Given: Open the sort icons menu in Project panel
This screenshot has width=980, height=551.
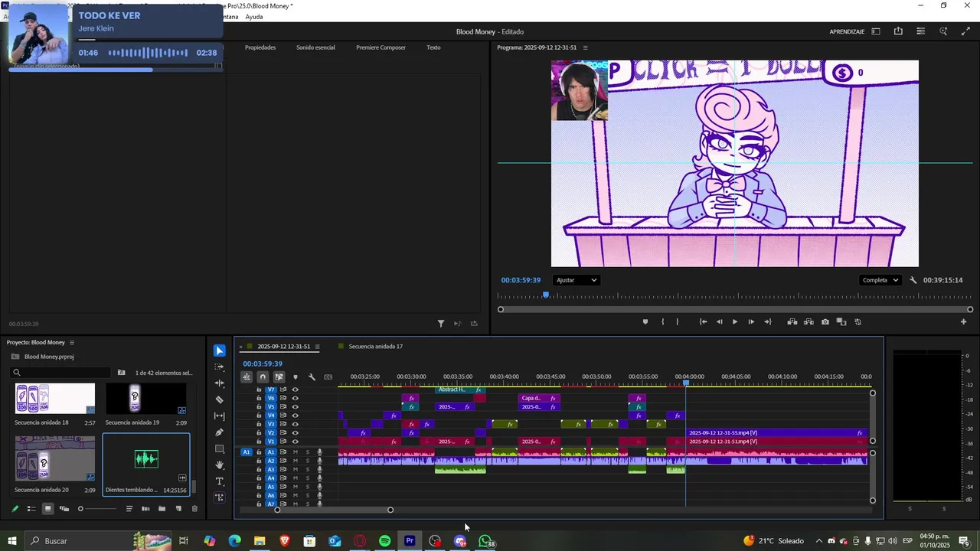Looking at the screenshot, I should pyautogui.click(x=129, y=509).
